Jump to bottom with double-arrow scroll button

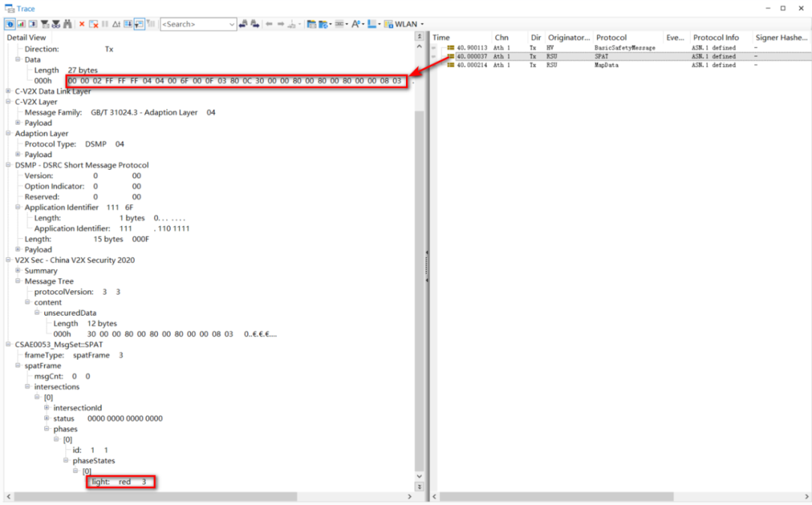(420, 487)
